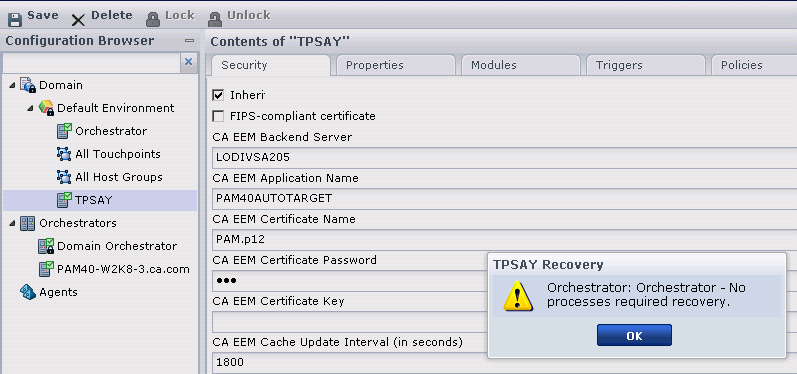Click the 'No processes required recovery' message
Screen dimensions: 797x374
pyautogui.click(x=646, y=295)
